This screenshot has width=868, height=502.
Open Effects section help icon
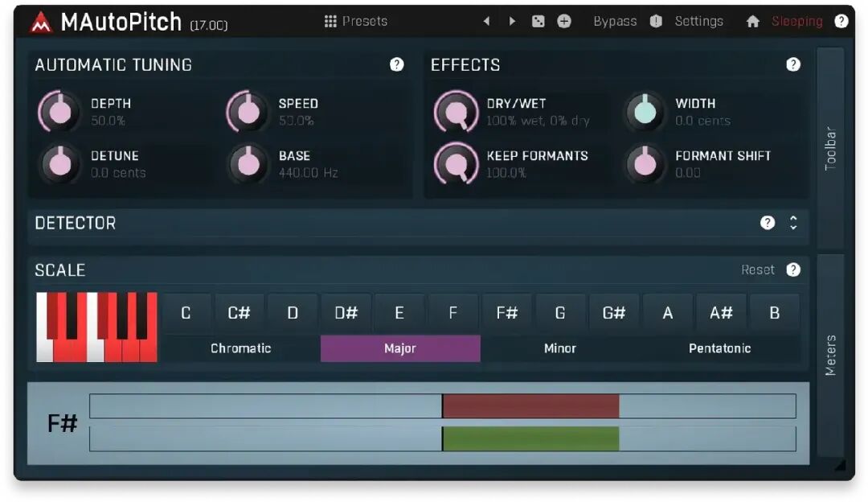[x=793, y=64]
